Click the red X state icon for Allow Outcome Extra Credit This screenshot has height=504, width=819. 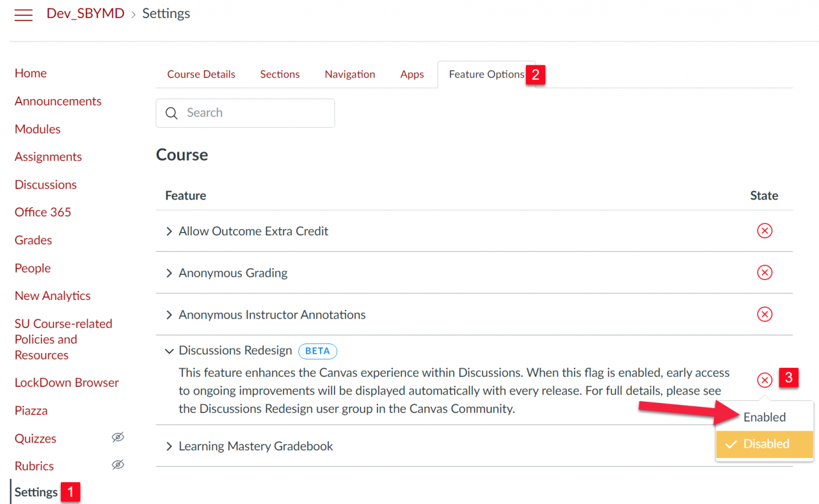pyautogui.click(x=765, y=231)
